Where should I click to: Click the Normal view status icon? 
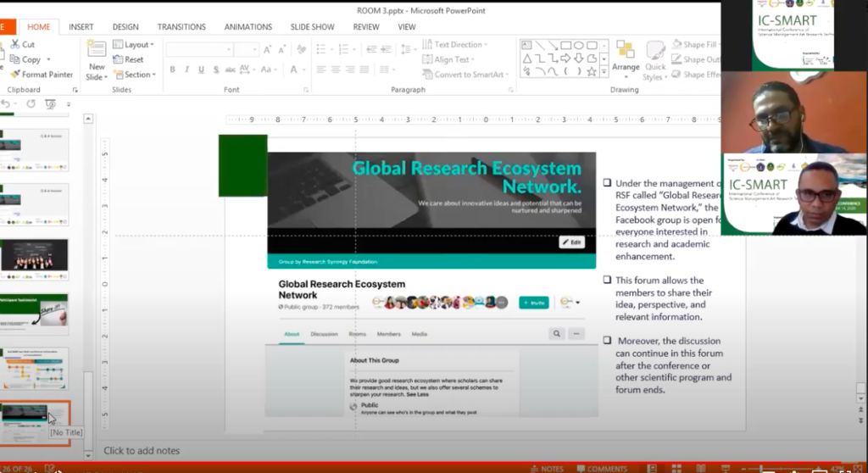point(652,469)
